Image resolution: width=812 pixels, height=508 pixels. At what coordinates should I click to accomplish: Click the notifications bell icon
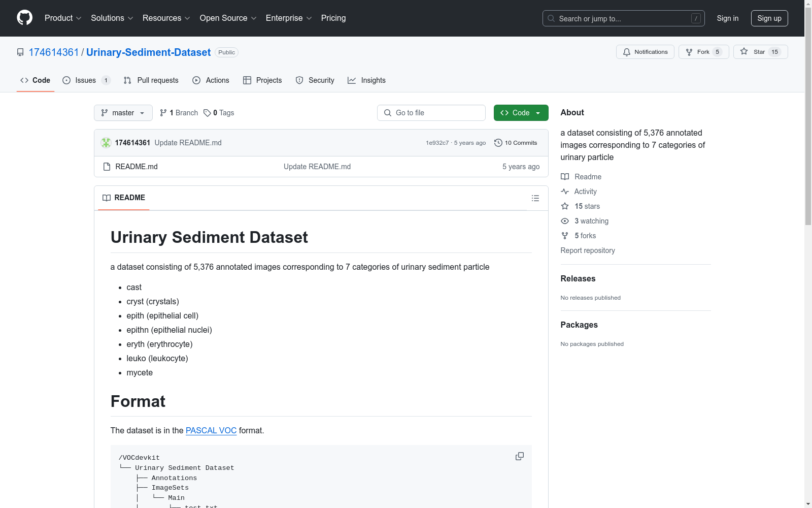pos(627,52)
